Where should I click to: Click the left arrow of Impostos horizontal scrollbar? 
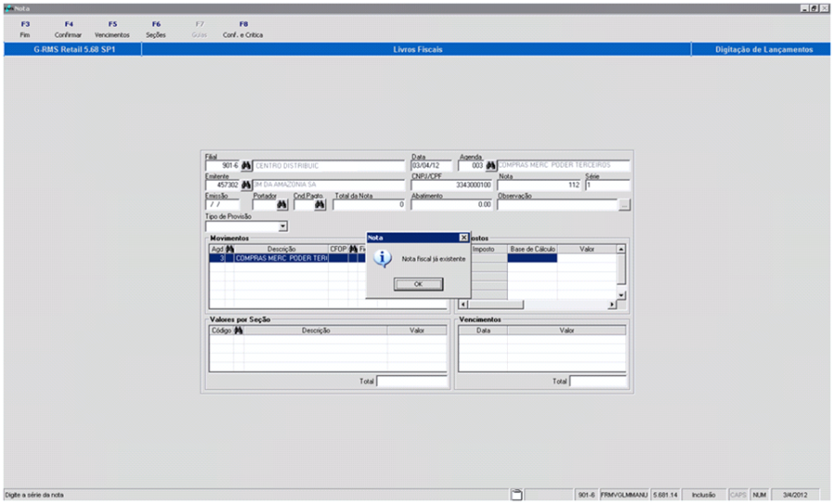[x=462, y=304]
